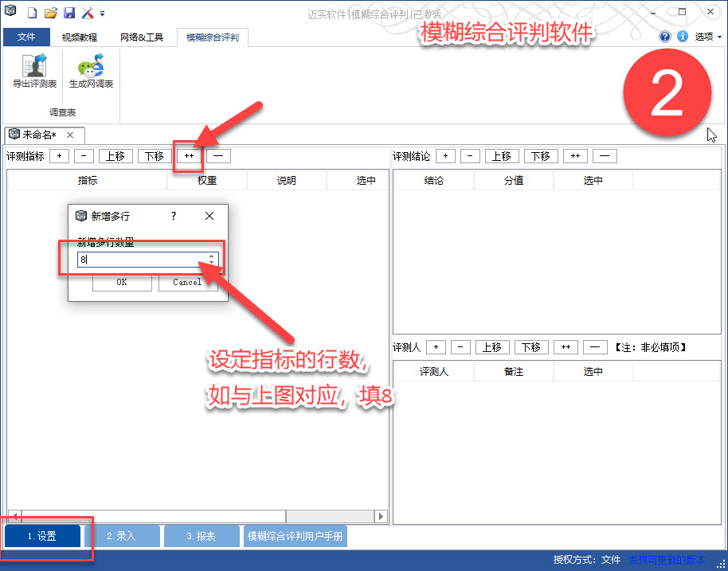Increase row count with spinner up arrow
The width and height of the screenshot is (728, 571).
click(x=212, y=256)
